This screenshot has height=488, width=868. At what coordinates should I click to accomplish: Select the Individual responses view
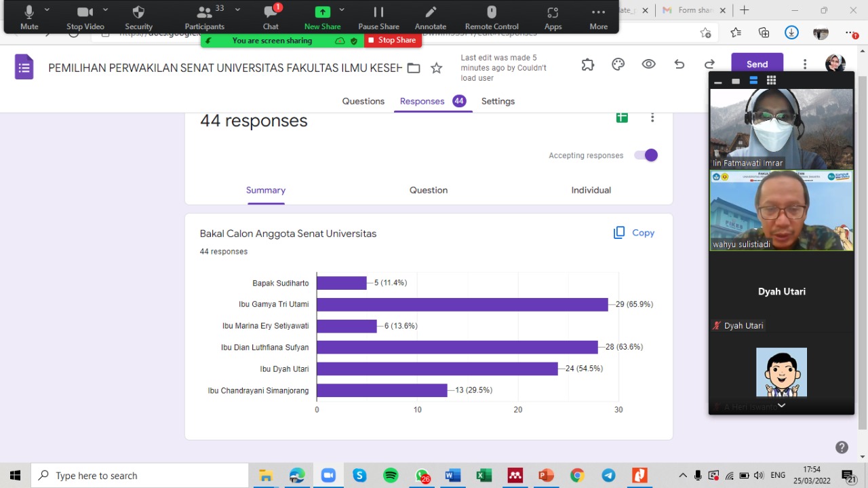(x=591, y=190)
